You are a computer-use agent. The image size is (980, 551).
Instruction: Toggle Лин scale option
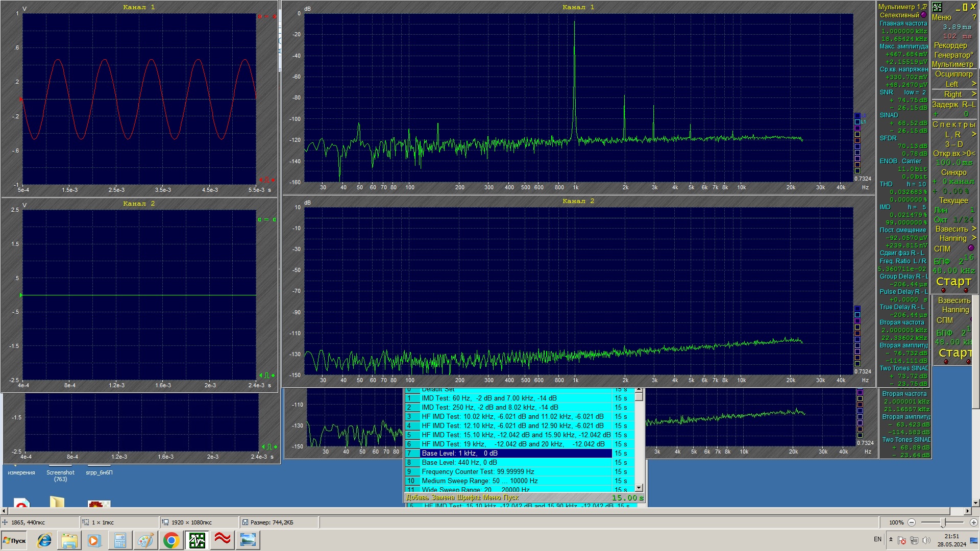(954, 210)
